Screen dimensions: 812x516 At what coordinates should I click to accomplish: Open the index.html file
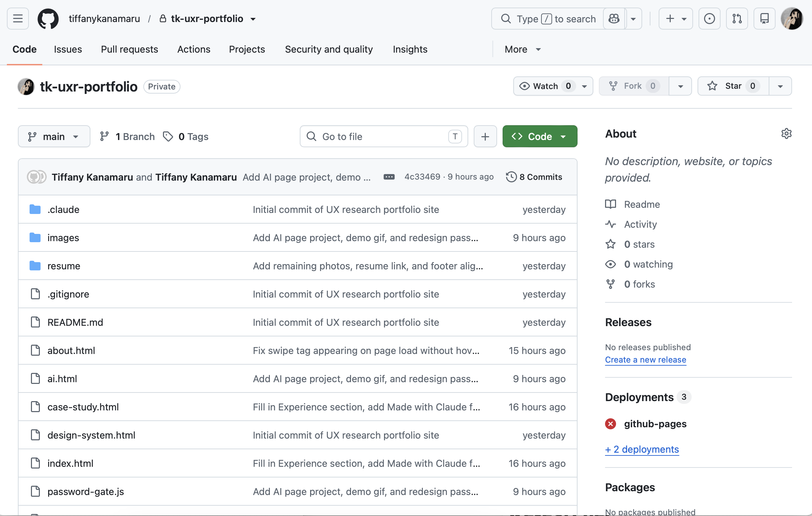pyautogui.click(x=70, y=463)
